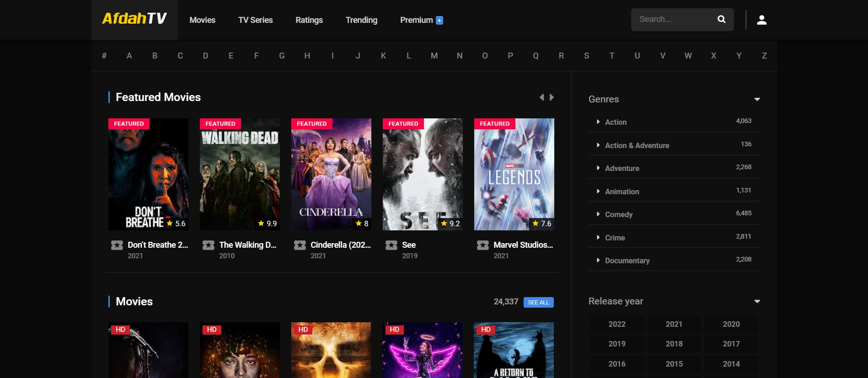The height and width of the screenshot is (378, 868).
Task: Filter titles by letter A
Action: [129, 56]
